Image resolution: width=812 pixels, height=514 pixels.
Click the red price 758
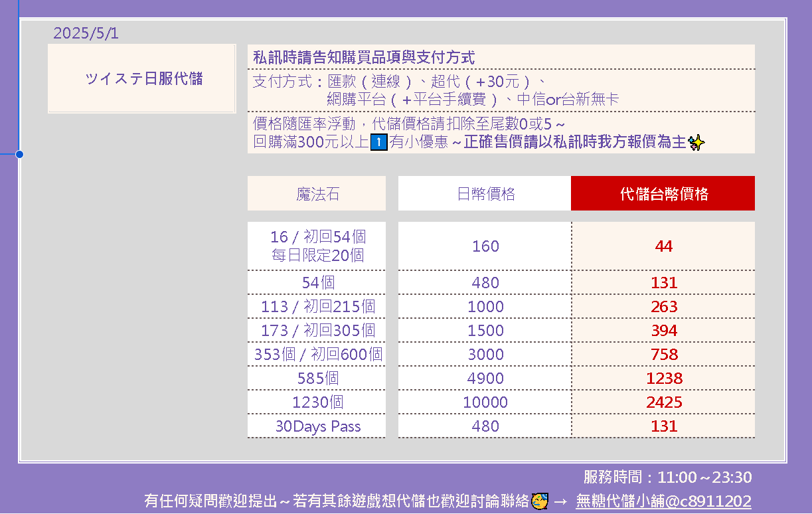click(663, 354)
